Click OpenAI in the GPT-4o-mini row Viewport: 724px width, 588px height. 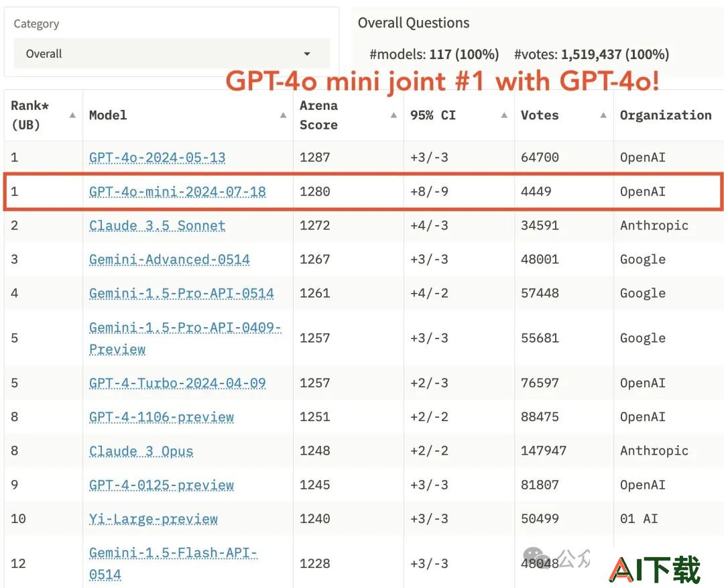(x=643, y=192)
